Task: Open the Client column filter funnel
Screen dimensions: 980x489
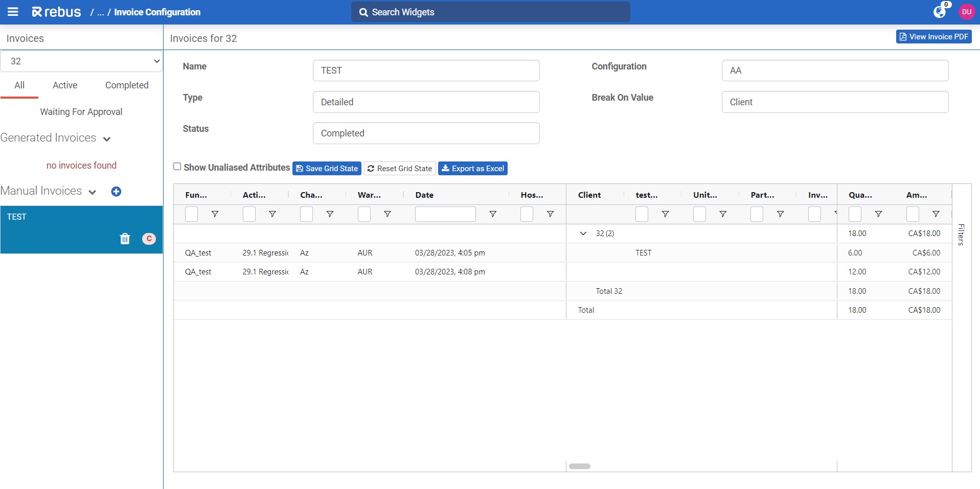Action: point(665,214)
